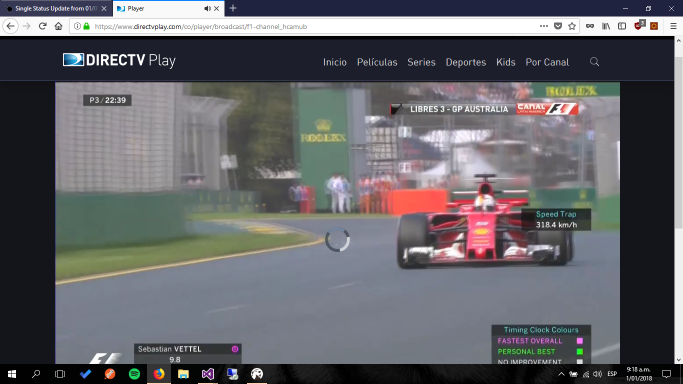Show hidden system tray icons
Screen dimensions: 683x384
point(561,374)
